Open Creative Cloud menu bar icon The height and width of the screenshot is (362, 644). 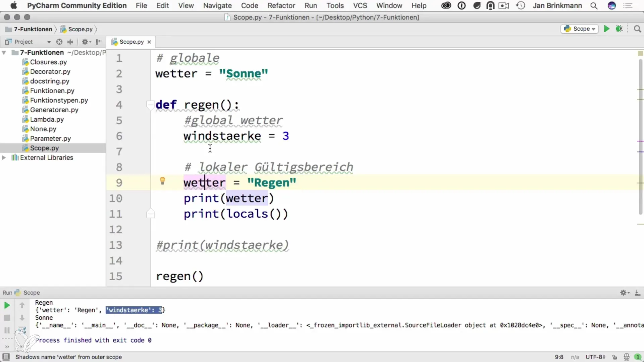click(x=446, y=6)
